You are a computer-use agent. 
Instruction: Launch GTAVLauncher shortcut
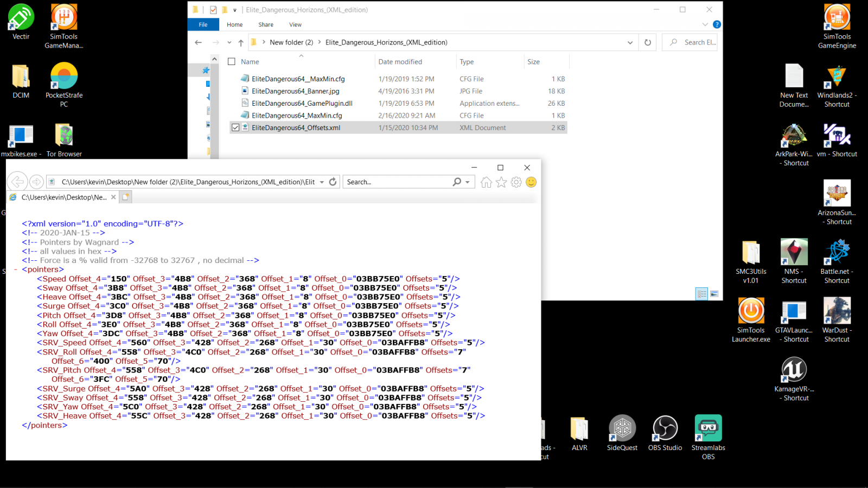[794, 320]
